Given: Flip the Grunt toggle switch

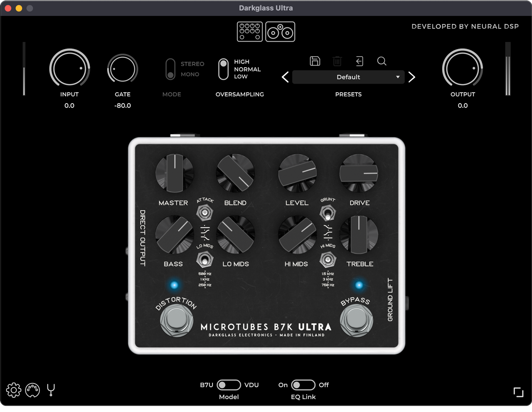Looking at the screenshot, I should click(x=328, y=214).
